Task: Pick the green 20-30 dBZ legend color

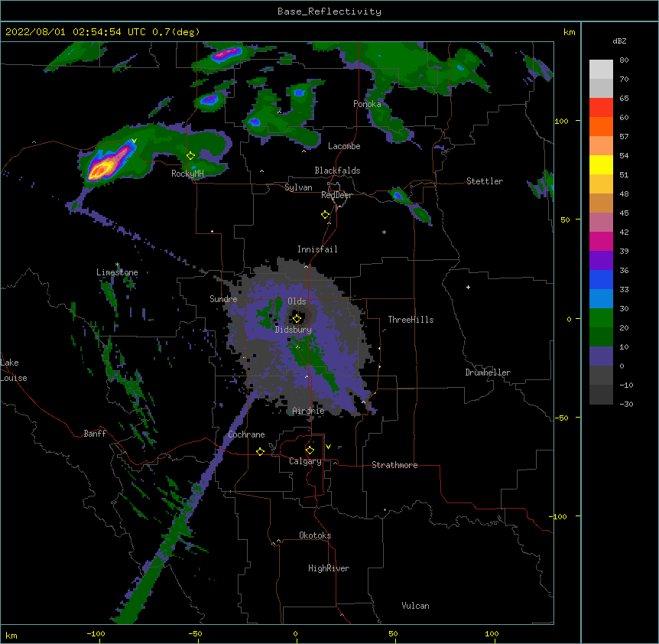Action: [x=601, y=318]
